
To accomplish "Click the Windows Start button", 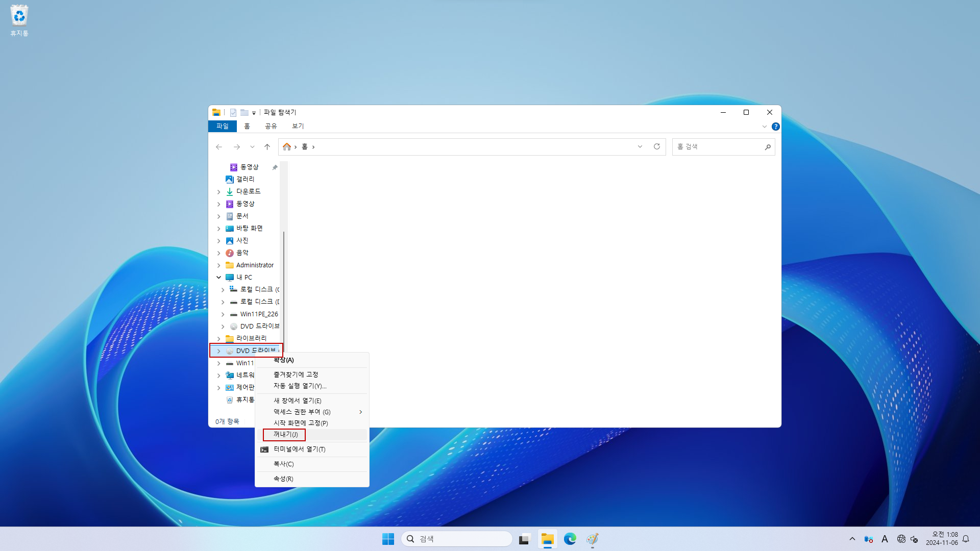I will (388, 539).
